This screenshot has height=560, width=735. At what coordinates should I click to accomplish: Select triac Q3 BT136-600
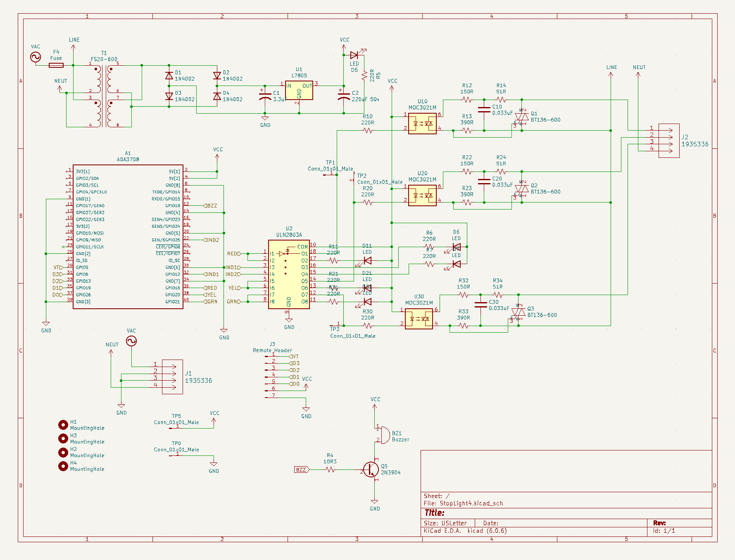tap(518, 312)
